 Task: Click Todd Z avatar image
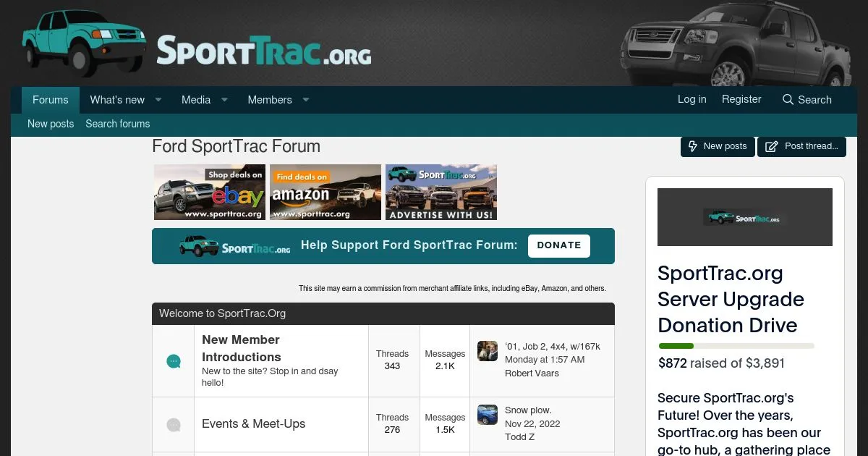(x=488, y=415)
